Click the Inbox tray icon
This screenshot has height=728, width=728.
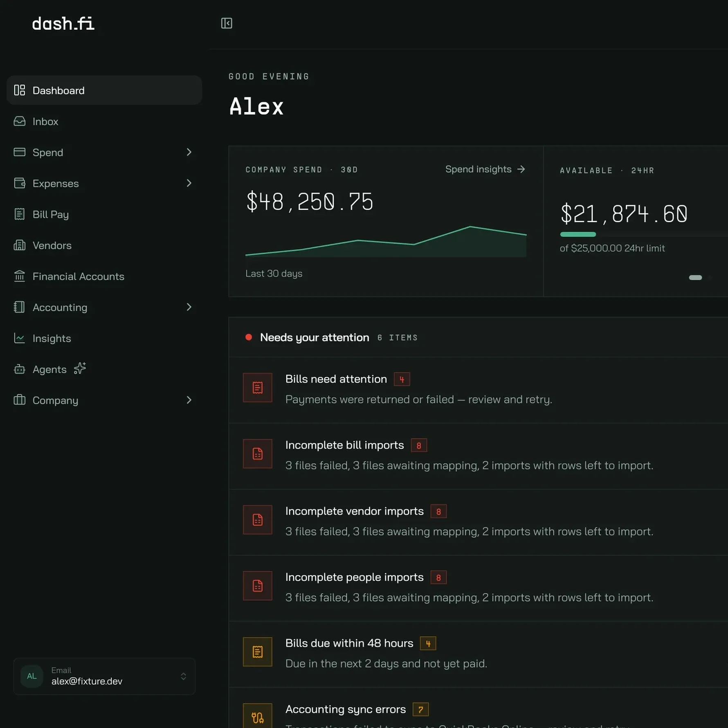(20, 121)
